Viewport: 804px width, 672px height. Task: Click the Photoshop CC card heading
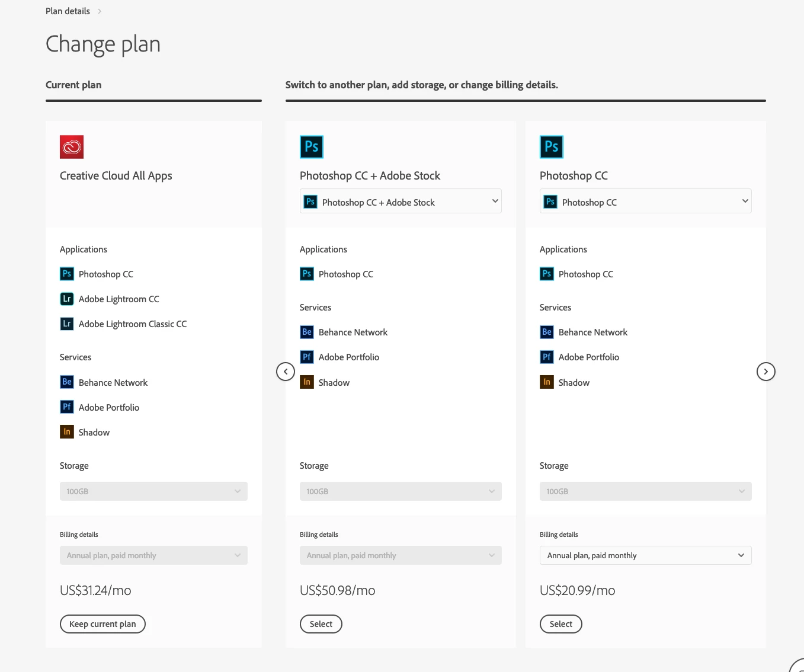pyautogui.click(x=574, y=176)
